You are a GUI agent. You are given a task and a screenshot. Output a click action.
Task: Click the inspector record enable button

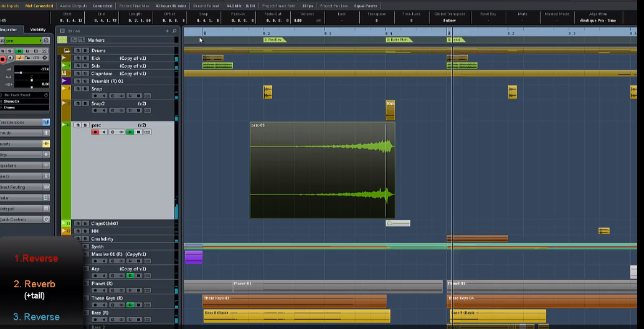tap(3, 59)
